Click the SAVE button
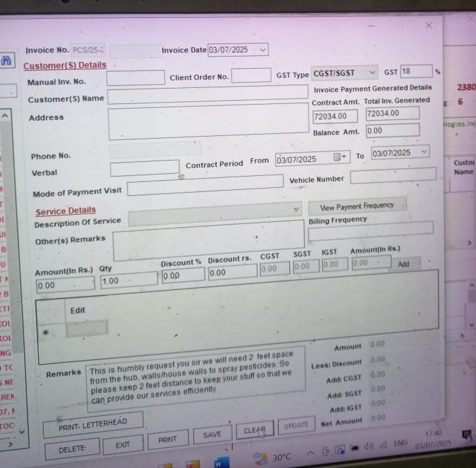The image size is (476, 468). pyautogui.click(x=212, y=435)
